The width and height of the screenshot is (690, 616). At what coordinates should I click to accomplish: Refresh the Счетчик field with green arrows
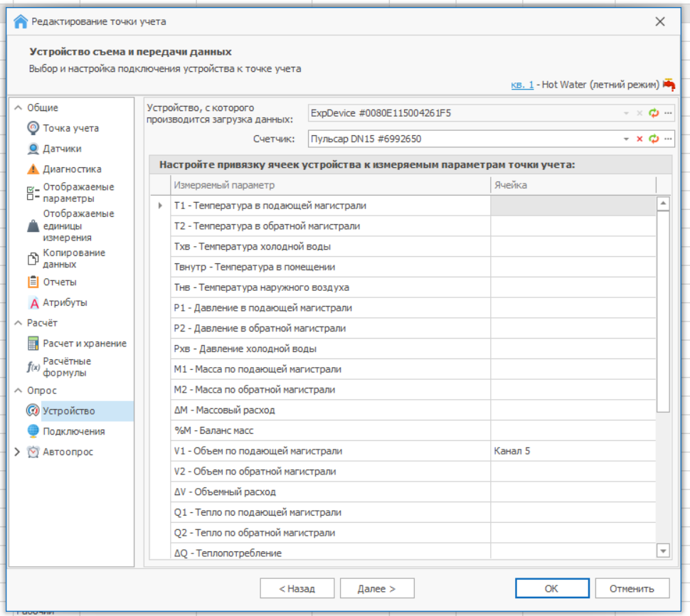pyautogui.click(x=654, y=139)
